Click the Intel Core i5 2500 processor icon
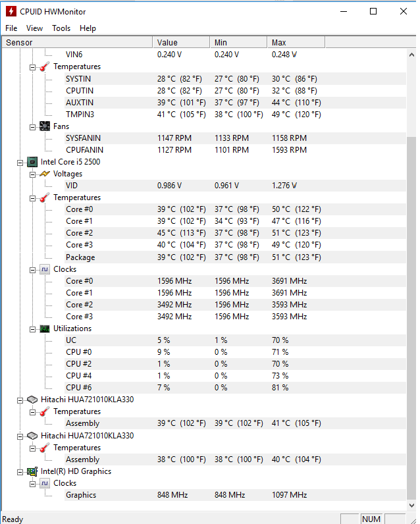 tap(32, 162)
